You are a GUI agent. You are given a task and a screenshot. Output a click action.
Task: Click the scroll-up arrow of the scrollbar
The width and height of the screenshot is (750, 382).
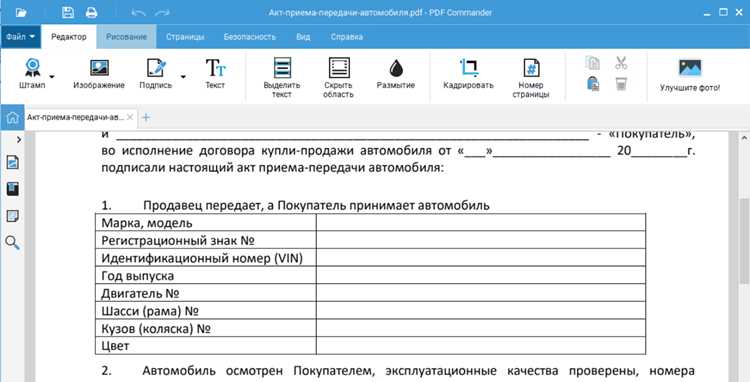click(744, 138)
